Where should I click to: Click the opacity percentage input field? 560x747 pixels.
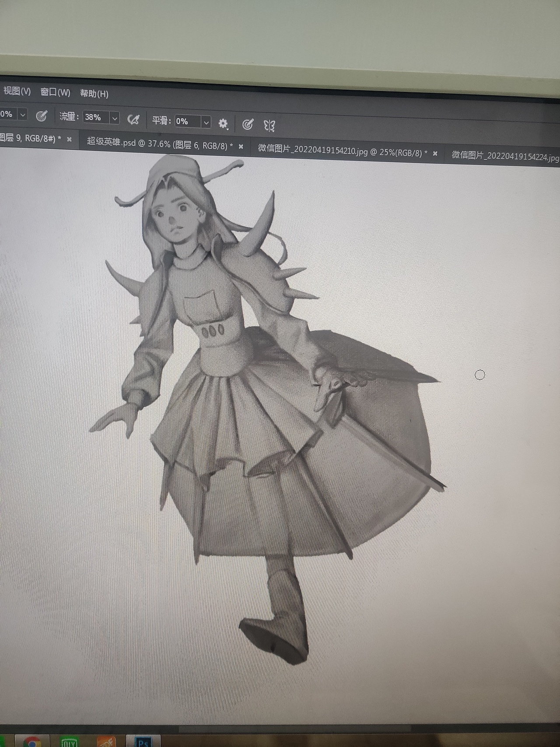point(9,114)
